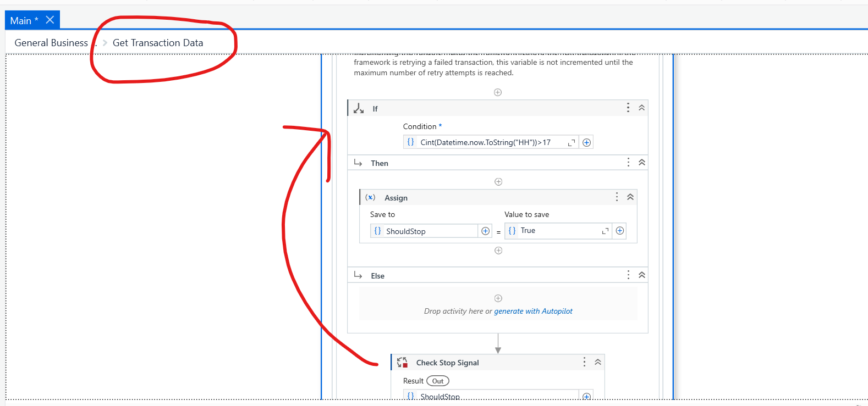Open the Assign activity options menu

pyautogui.click(x=617, y=197)
